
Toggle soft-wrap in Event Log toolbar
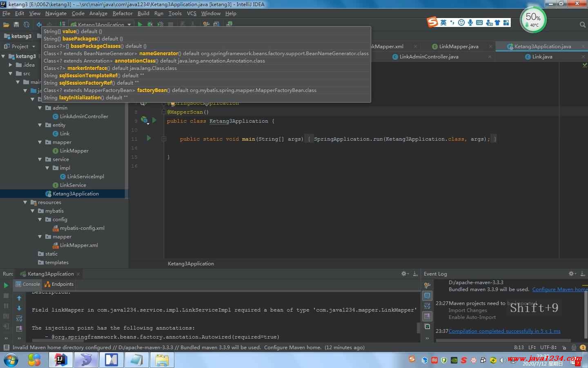point(427,306)
